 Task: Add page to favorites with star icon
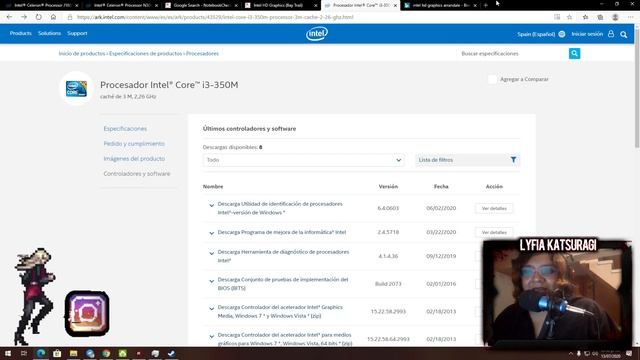569,17
